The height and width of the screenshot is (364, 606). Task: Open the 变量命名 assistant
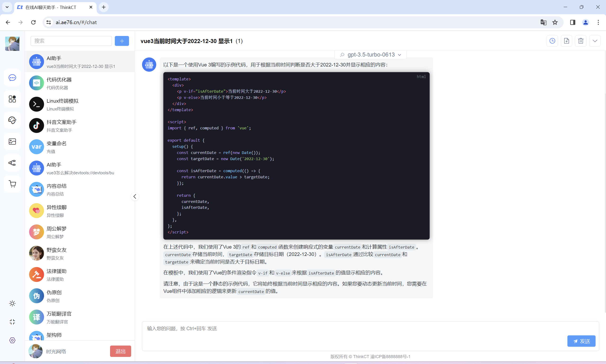[x=80, y=147]
